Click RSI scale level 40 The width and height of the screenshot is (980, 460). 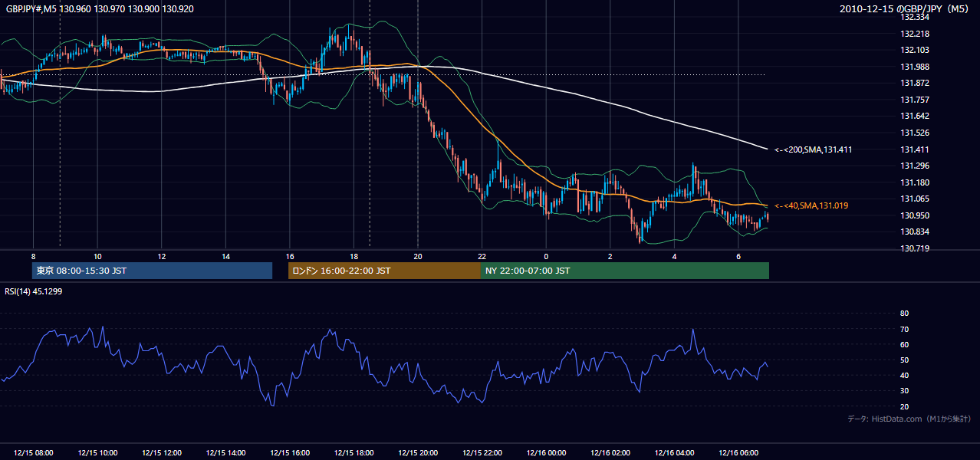tap(905, 375)
